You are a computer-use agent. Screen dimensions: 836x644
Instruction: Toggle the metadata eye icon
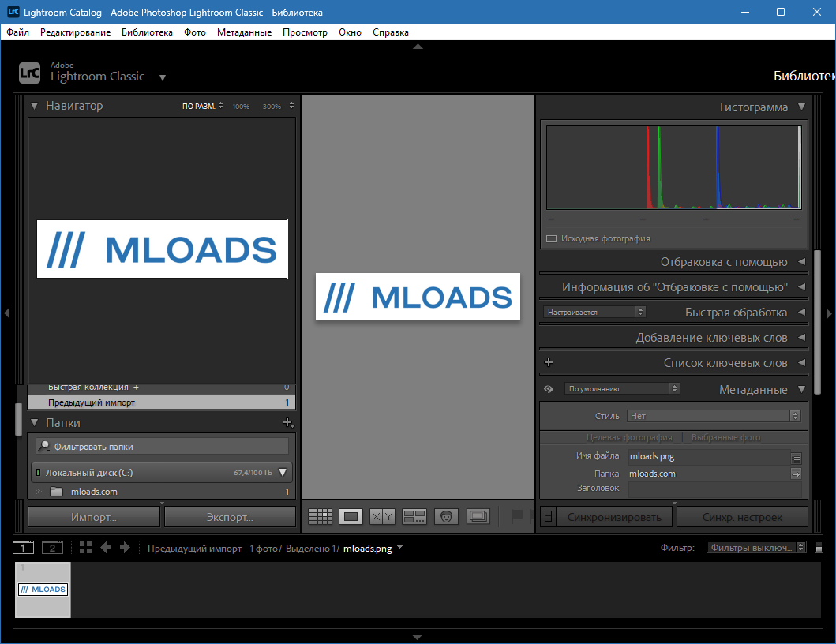tap(549, 389)
